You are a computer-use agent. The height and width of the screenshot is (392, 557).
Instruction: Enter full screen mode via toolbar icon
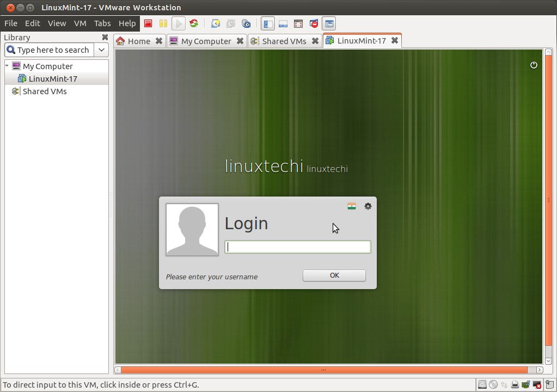(298, 24)
